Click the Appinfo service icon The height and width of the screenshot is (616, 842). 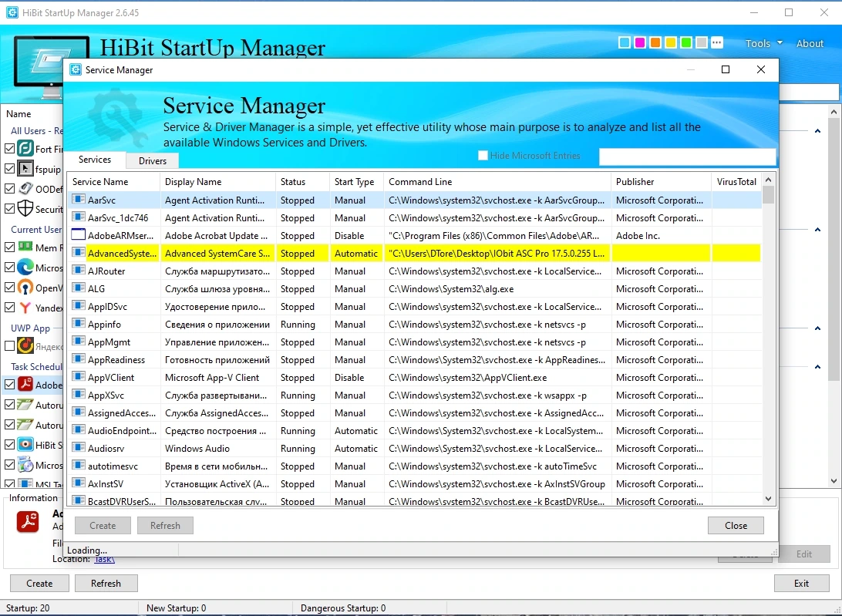tap(79, 324)
